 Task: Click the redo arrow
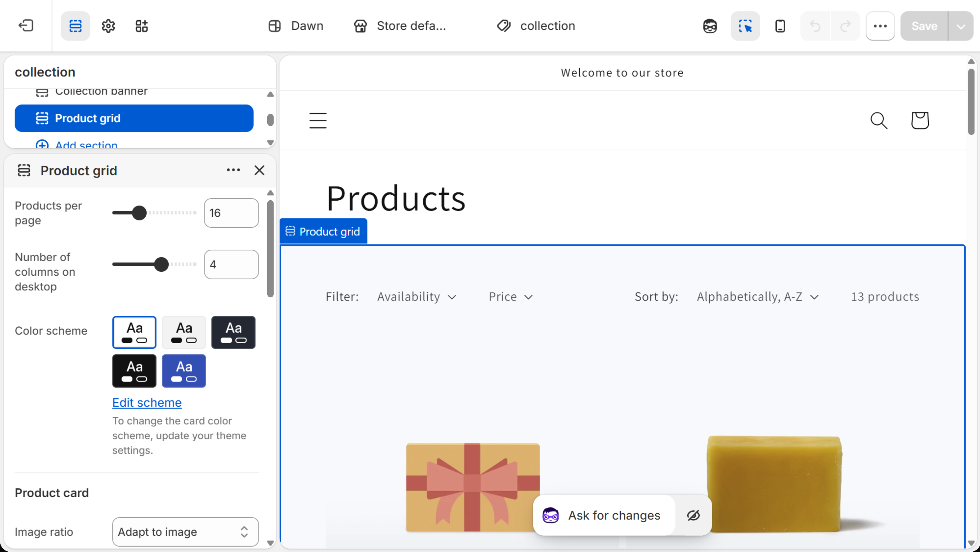(845, 26)
